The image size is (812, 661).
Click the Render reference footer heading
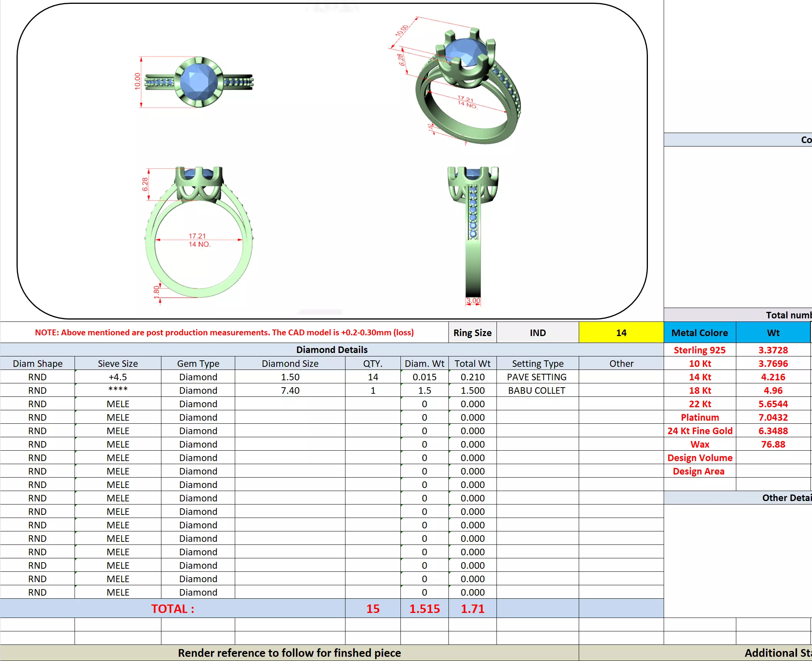(x=289, y=653)
